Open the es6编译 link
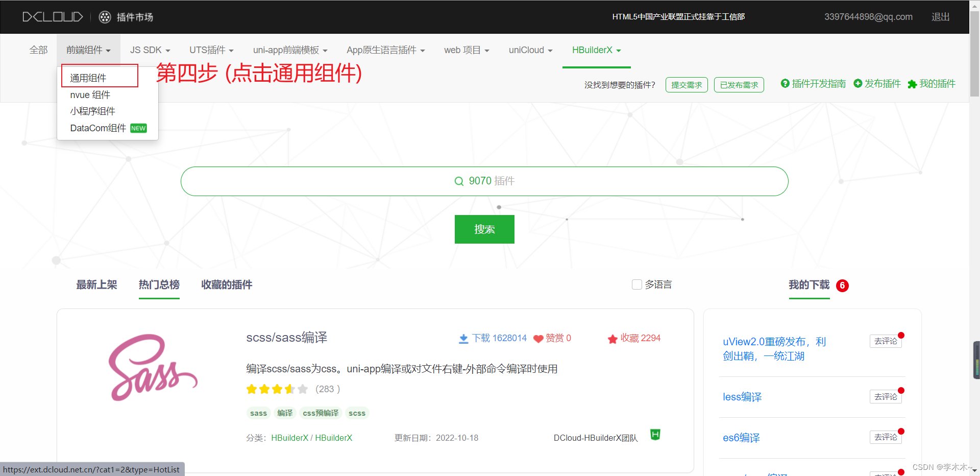980x476 pixels. 741,438
